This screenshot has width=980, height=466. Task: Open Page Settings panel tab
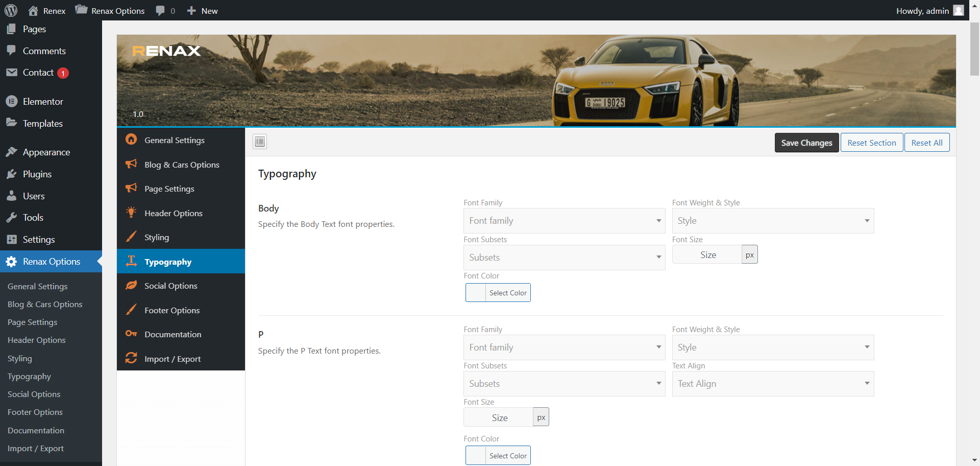(x=181, y=189)
